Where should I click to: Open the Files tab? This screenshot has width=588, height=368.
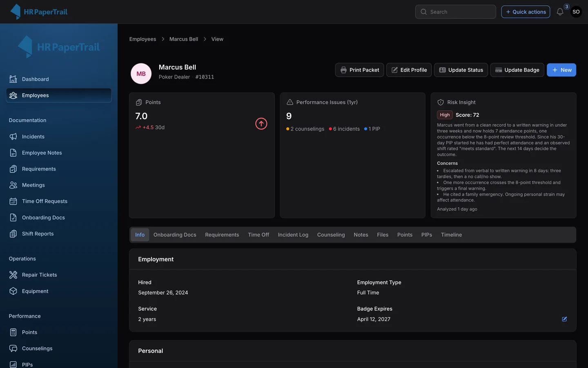click(x=383, y=235)
